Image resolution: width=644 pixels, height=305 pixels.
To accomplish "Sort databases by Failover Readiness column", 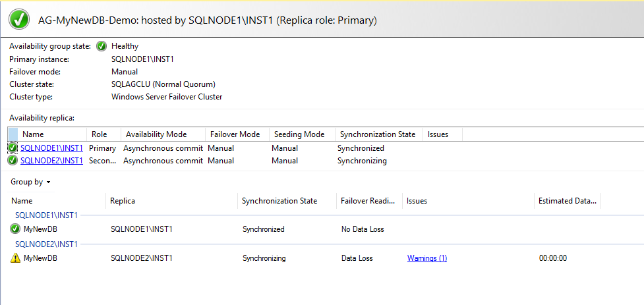I will (367, 201).
